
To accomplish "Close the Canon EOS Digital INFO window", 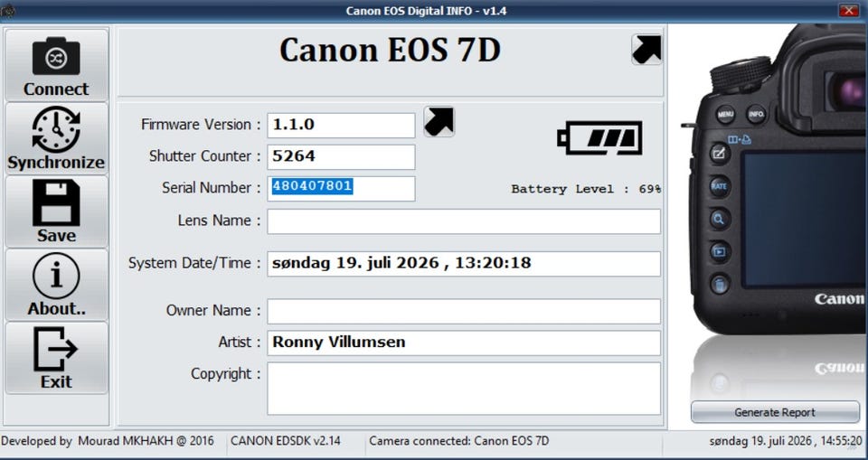I will pos(848,10).
